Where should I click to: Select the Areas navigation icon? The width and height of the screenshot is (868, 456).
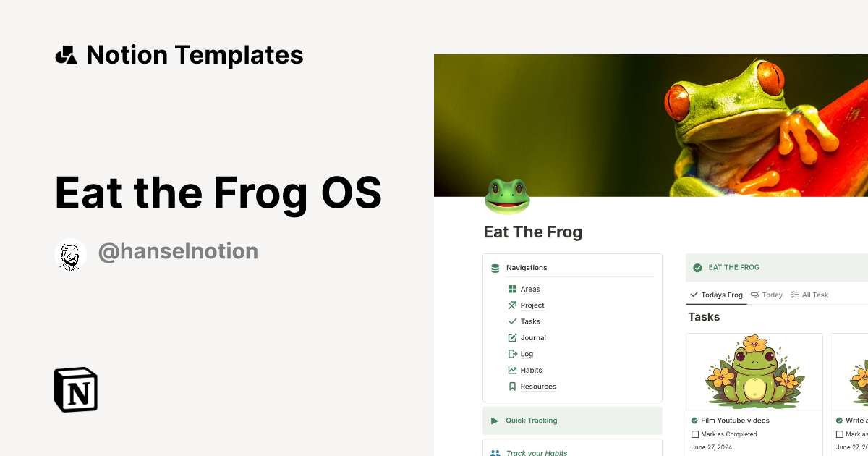(512, 289)
